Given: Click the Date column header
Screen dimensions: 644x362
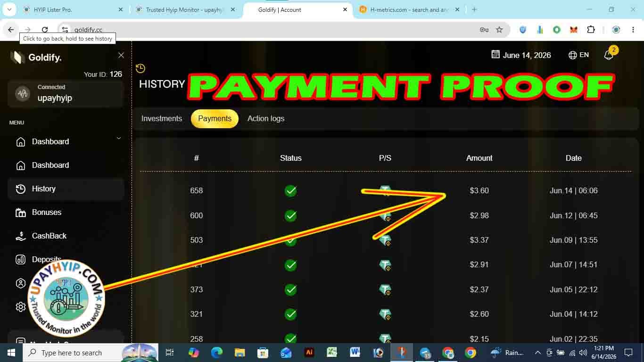Looking at the screenshot, I should 574,158.
